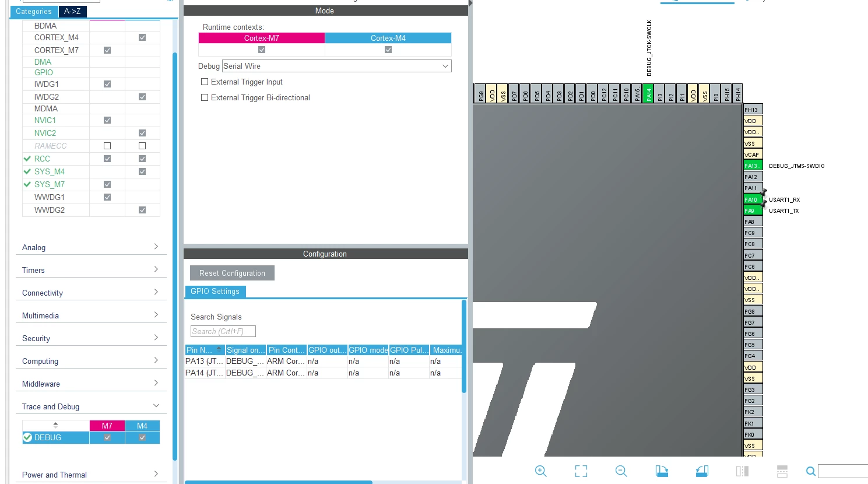Open the RCC peripheral entry
The height and width of the screenshot is (484, 868).
pos(42,159)
